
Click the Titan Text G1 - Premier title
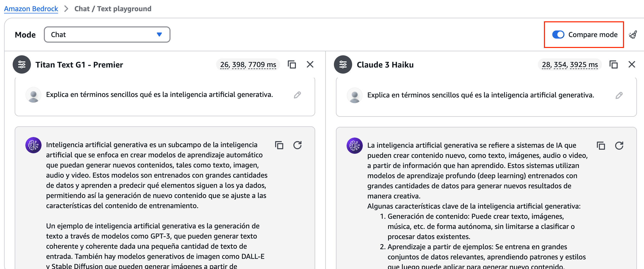pos(79,65)
